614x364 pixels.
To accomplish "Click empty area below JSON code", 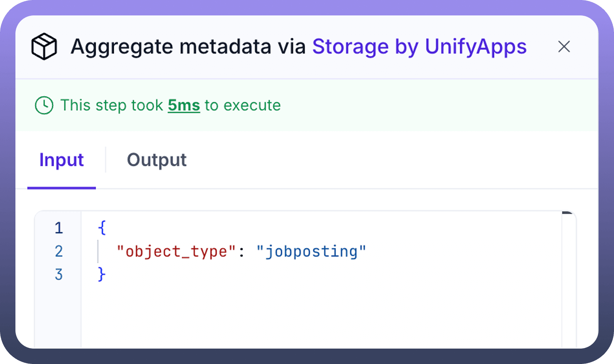I will click(x=309, y=316).
